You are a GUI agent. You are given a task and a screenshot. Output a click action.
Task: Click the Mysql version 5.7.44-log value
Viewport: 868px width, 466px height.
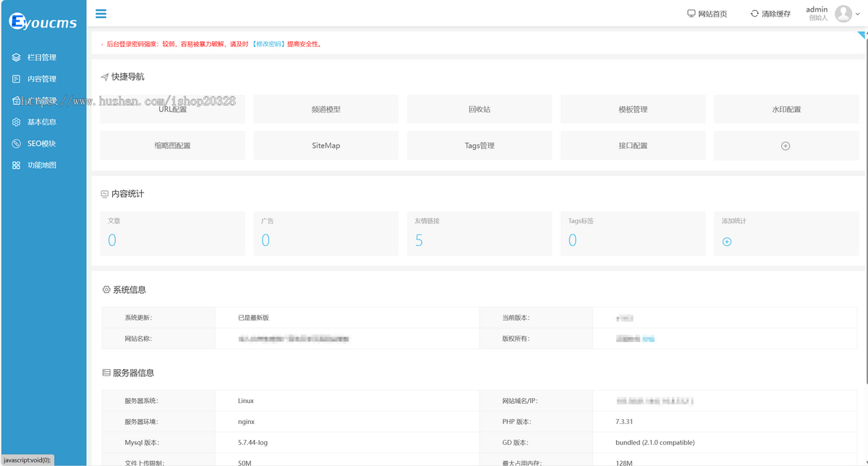[x=252, y=442]
